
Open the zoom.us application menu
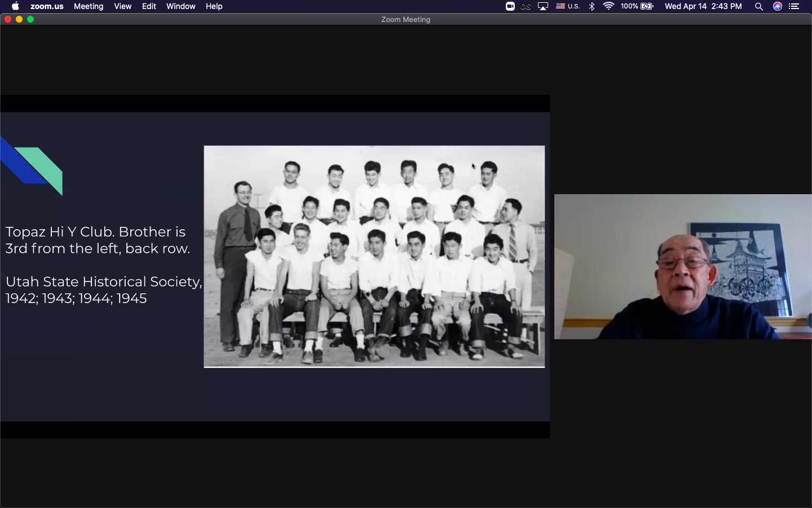(x=47, y=6)
